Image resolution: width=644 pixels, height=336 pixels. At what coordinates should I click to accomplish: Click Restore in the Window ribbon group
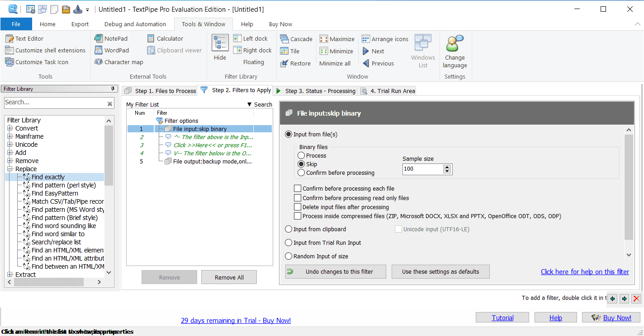(x=295, y=64)
